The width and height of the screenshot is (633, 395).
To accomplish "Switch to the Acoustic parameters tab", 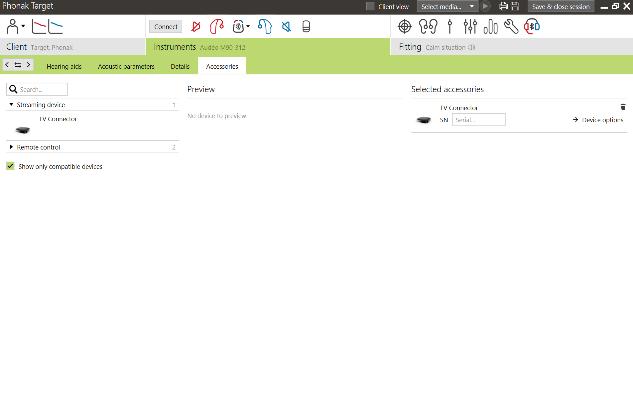I will (126, 67).
